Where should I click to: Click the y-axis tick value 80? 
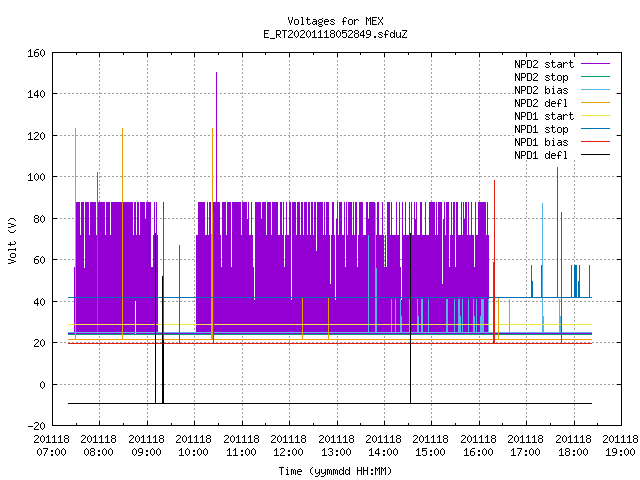39,219
